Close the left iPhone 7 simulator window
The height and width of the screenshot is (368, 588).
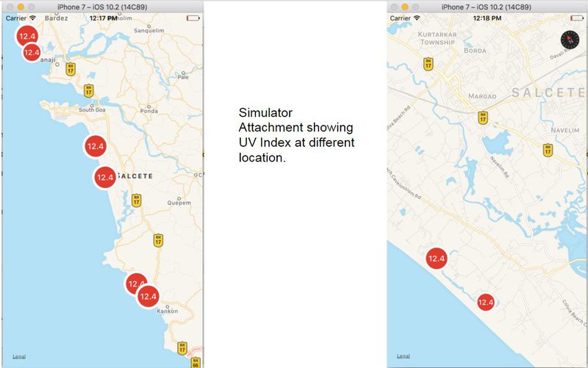pos(9,6)
